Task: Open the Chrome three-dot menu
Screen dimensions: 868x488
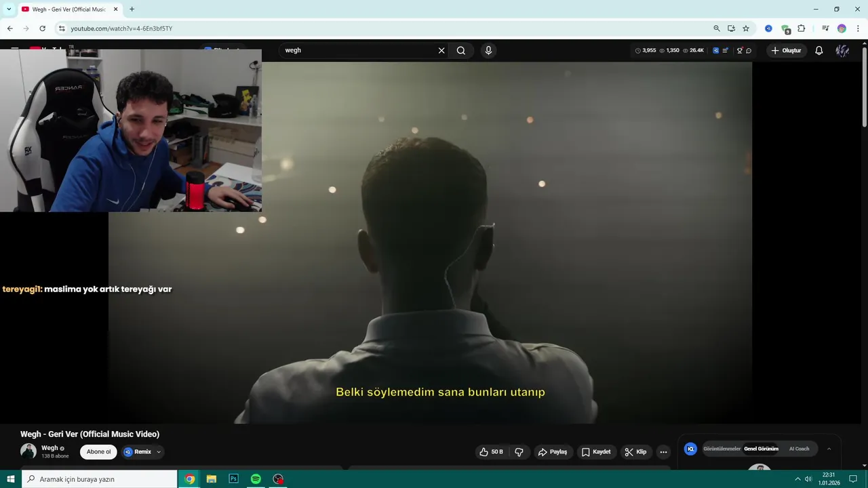Action: [x=858, y=28]
